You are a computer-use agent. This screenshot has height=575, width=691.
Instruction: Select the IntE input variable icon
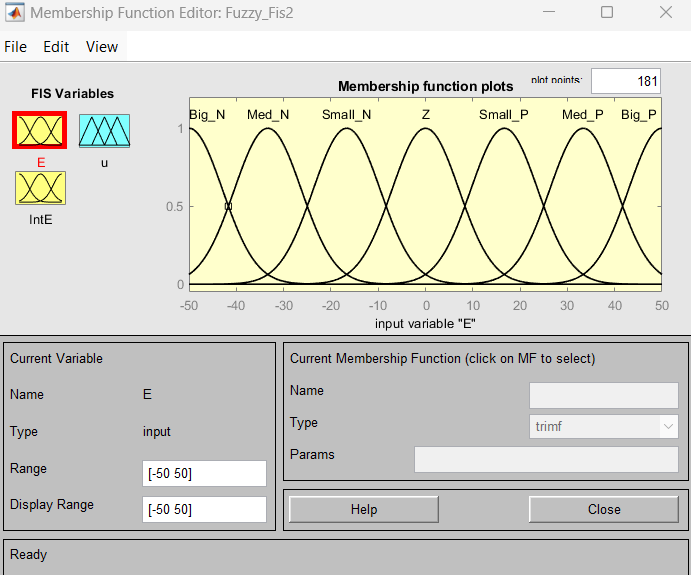(x=41, y=188)
